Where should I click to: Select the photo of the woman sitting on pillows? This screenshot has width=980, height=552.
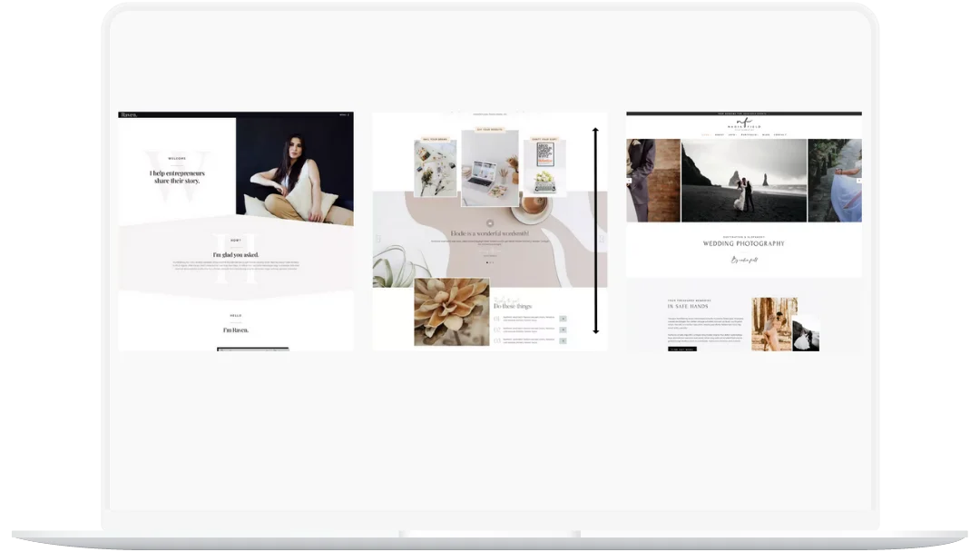(x=294, y=172)
